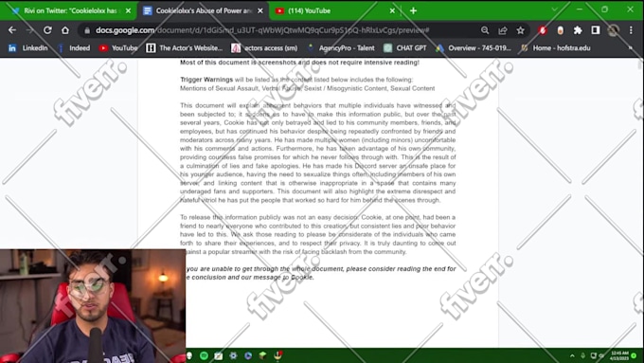Open the orange extension next to puzzle icon

pos(561,30)
